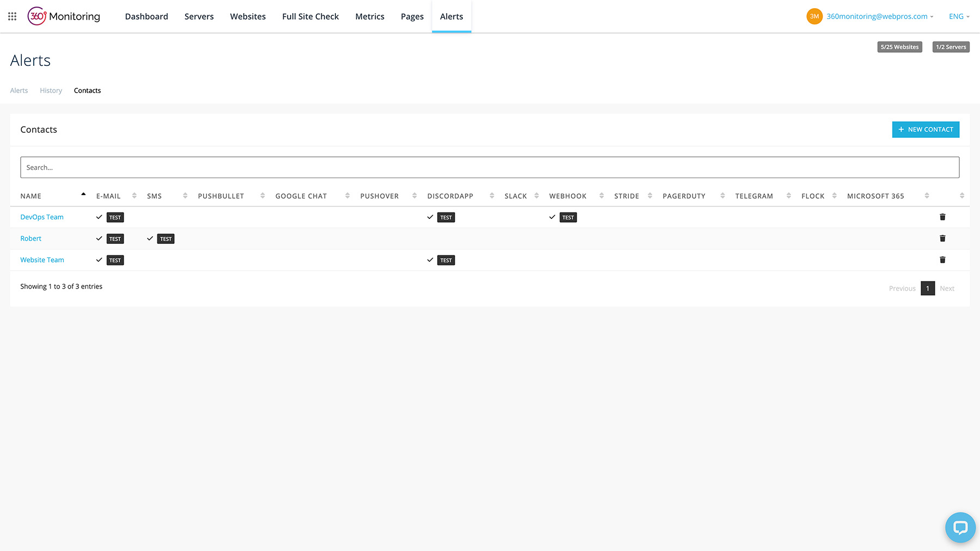The height and width of the screenshot is (551, 980).
Task: Click the 5/25 Websites badge
Action: [899, 47]
